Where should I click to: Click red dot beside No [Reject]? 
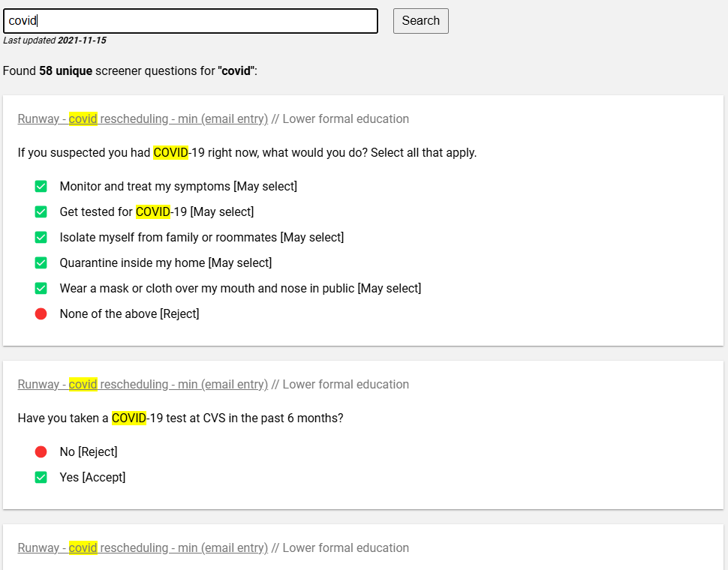pos(41,451)
